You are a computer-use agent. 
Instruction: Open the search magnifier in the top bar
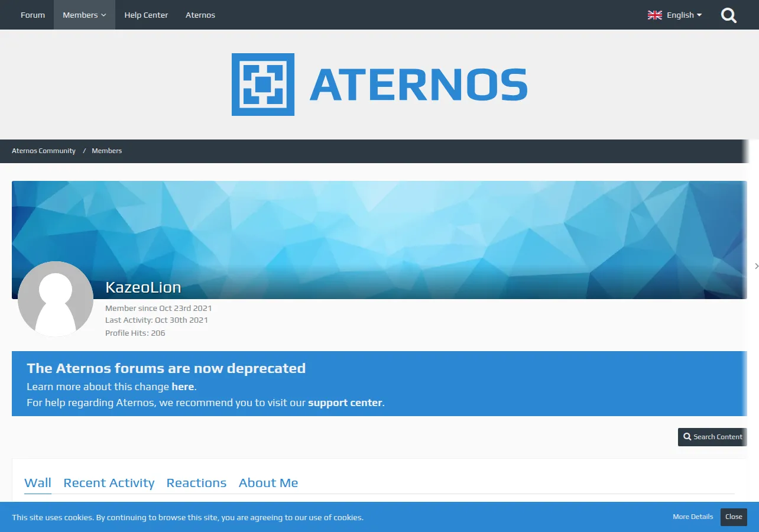tap(729, 15)
